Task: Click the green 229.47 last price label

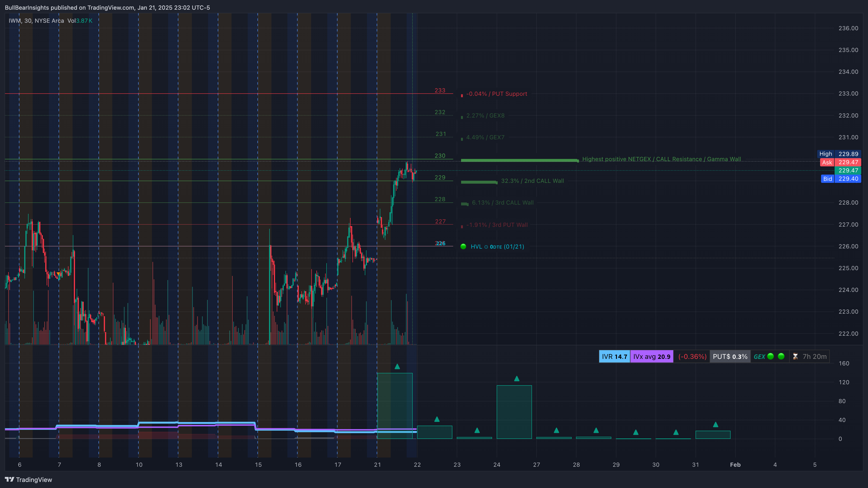Action: [848, 170]
